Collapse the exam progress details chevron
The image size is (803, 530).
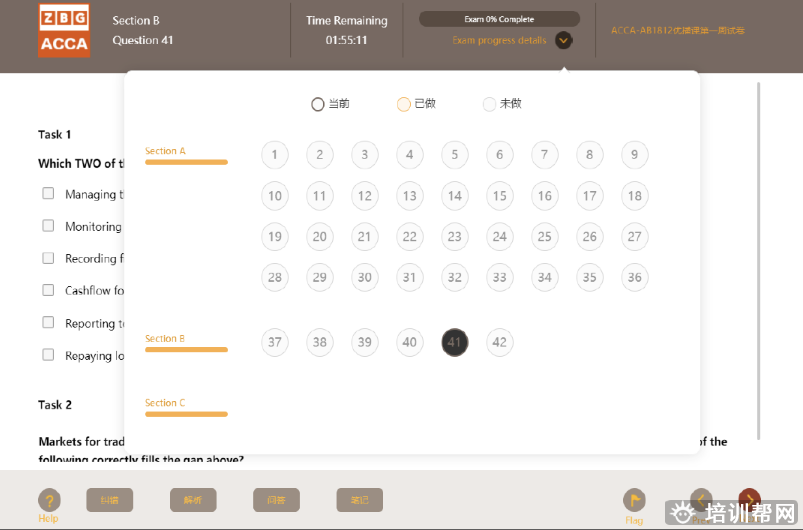(x=564, y=41)
